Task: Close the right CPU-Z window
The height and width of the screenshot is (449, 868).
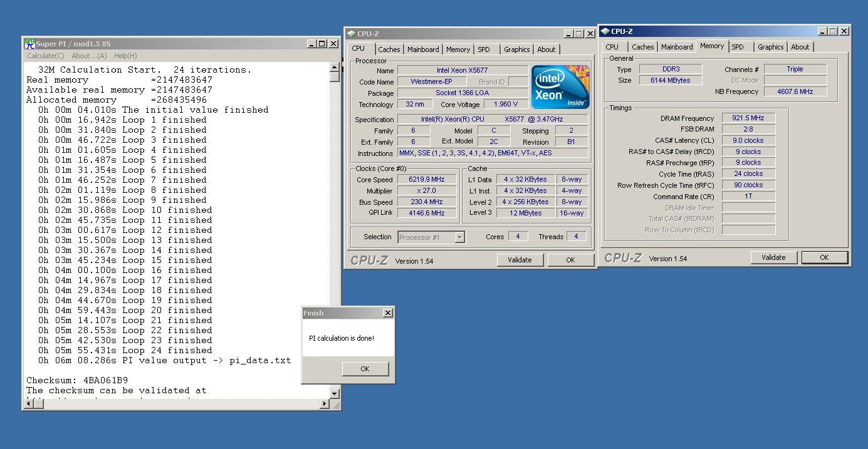Action: pos(844,31)
